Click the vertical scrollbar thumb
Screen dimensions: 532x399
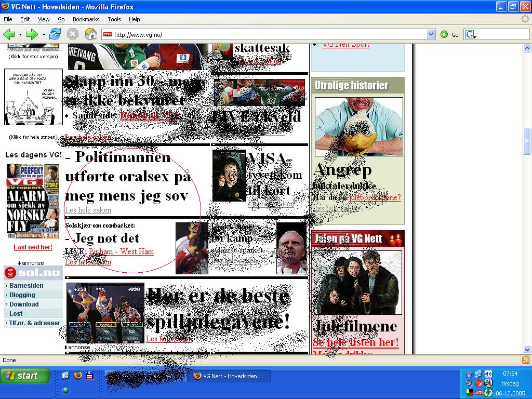pos(527,141)
